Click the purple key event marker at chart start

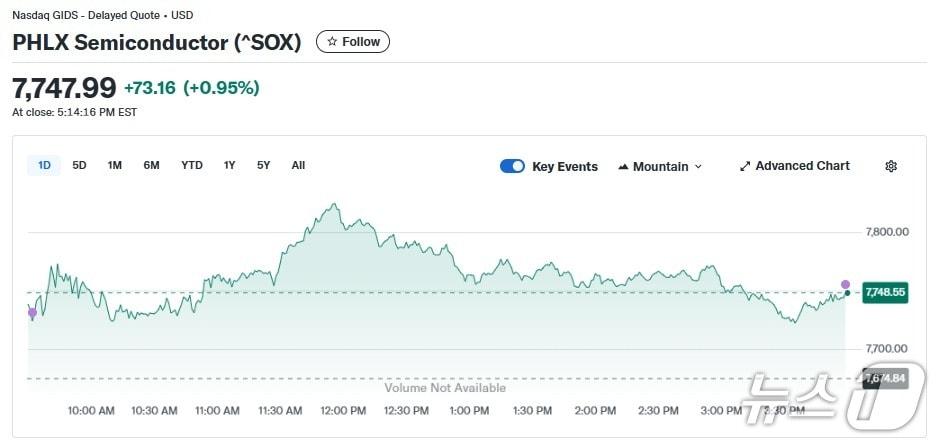click(x=32, y=313)
